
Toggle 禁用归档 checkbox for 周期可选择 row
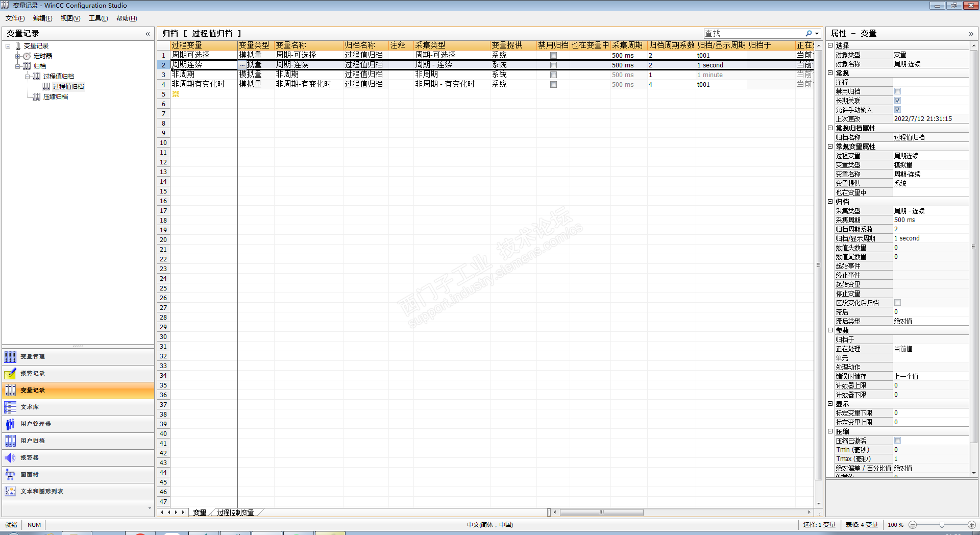pos(553,55)
